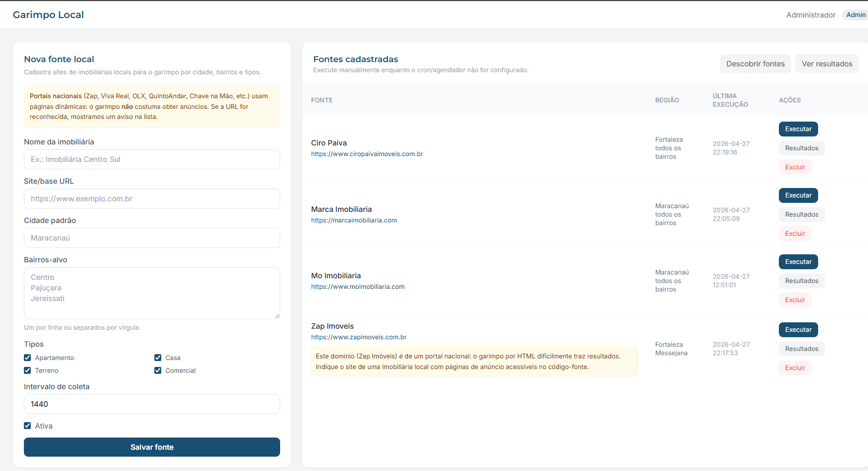
Task: Click the Fortaleza Messejana region cell
Action: [671, 349]
